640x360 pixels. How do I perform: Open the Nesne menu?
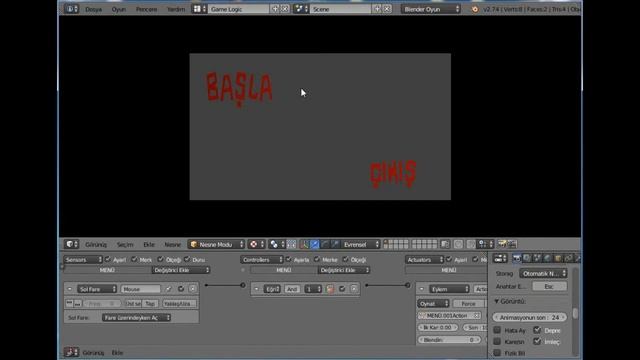coord(172,244)
